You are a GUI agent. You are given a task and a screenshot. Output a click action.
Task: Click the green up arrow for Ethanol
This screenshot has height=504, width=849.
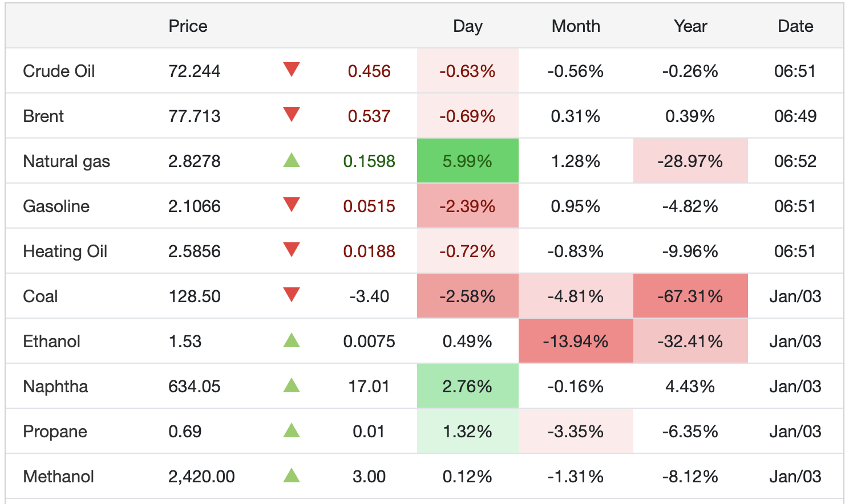(292, 340)
